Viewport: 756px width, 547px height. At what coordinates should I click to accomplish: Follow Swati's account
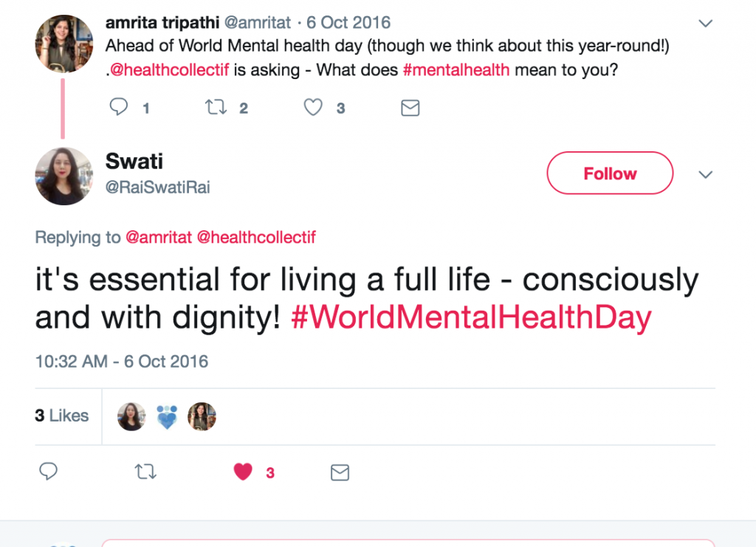point(610,173)
